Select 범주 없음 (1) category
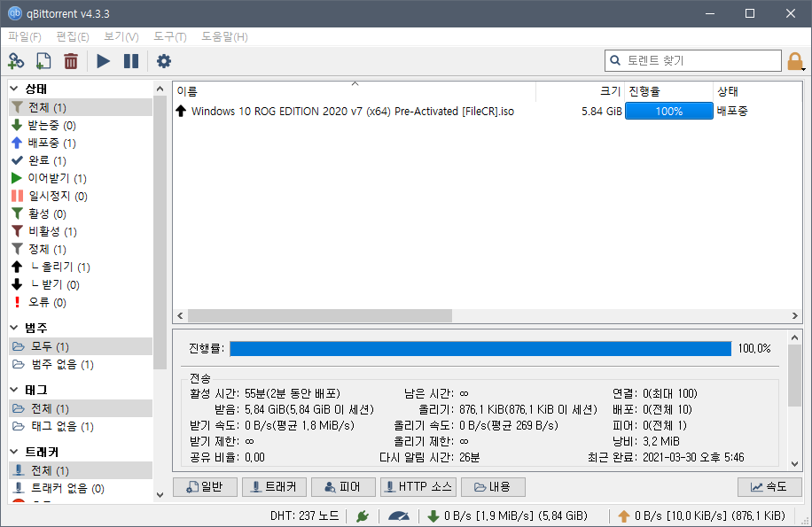Image resolution: width=812 pixels, height=527 pixels. [x=81, y=364]
